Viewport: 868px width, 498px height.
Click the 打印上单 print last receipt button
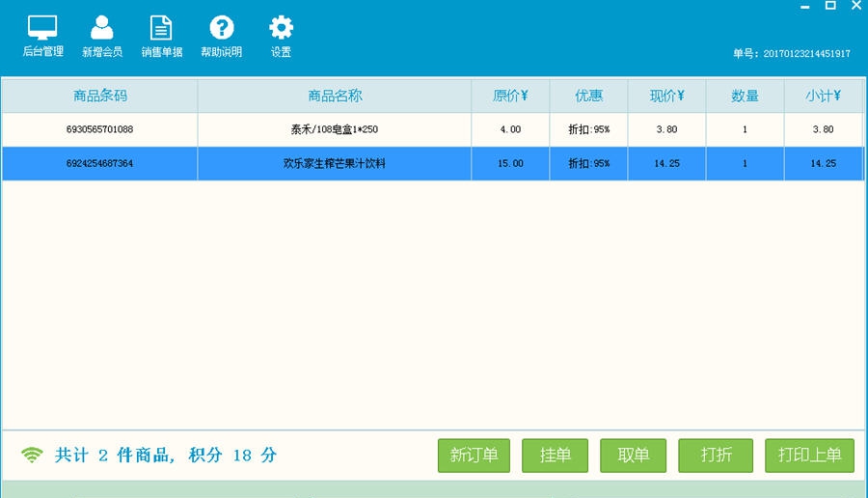tap(809, 456)
